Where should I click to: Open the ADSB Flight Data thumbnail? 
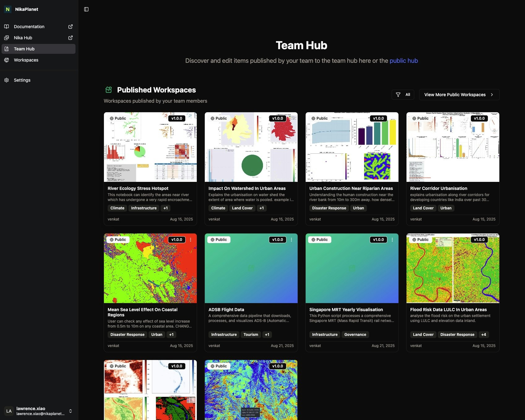(x=251, y=268)
